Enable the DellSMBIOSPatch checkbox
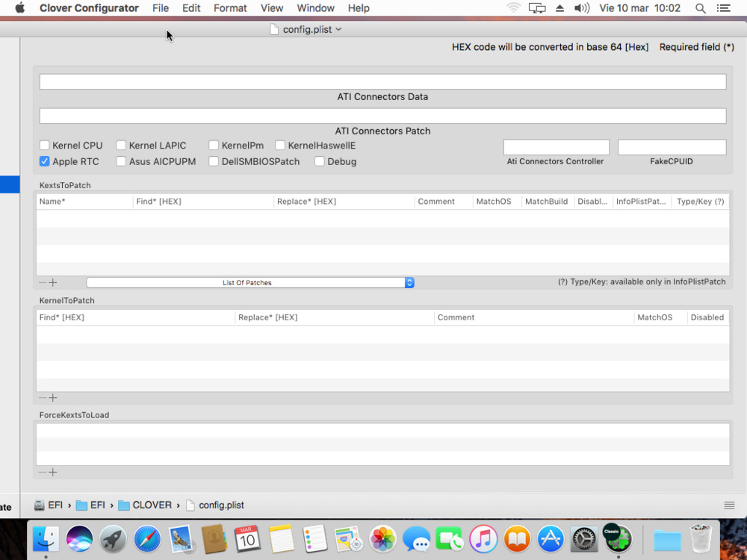 [214, 161]
